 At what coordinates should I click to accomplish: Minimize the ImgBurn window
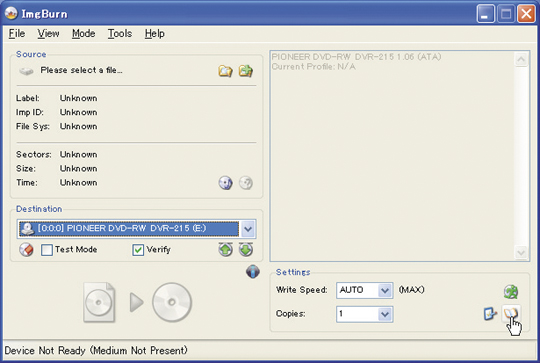click(485, 14)
